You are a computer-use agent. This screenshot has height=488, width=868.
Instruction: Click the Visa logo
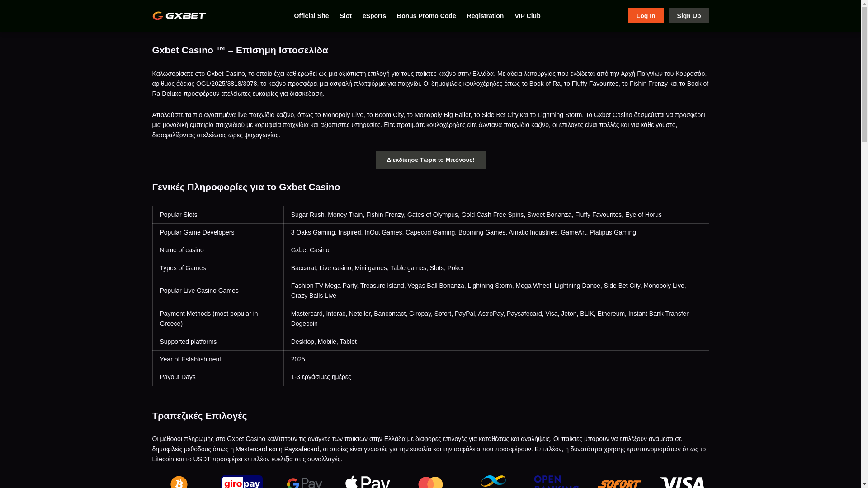tap(682, 483)
